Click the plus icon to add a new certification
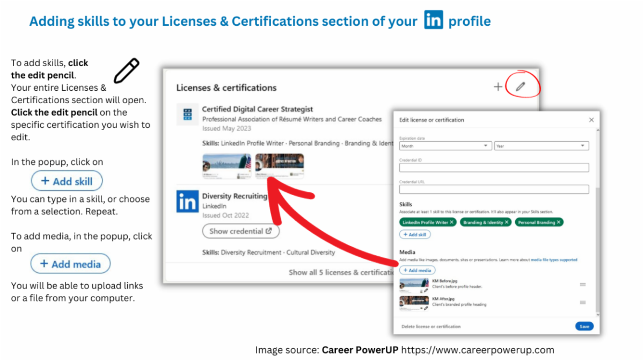This screenshot has width=644, height=361. click(497, 86)
